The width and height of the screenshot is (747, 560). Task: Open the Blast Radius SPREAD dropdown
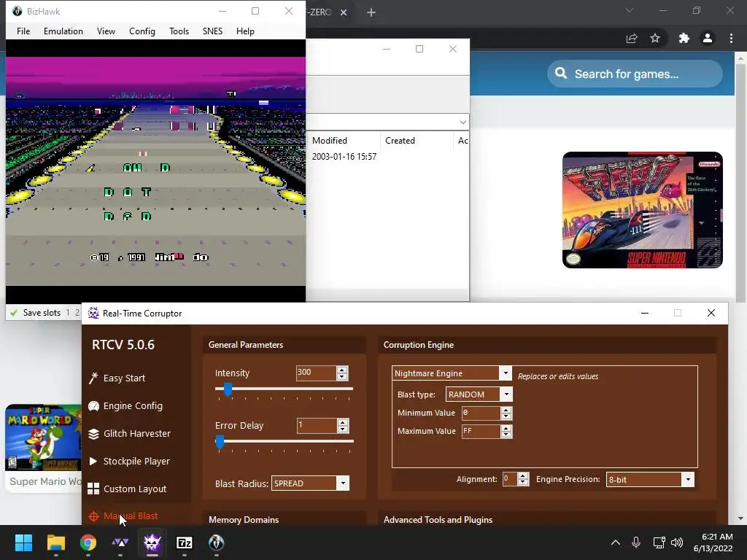(343, 483)
